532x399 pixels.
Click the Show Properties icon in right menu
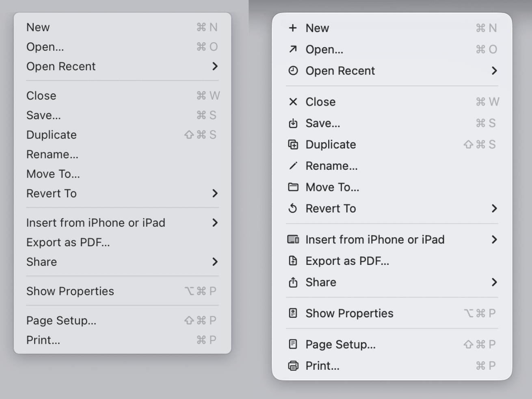pyautogui.click(x=293, y=313)
